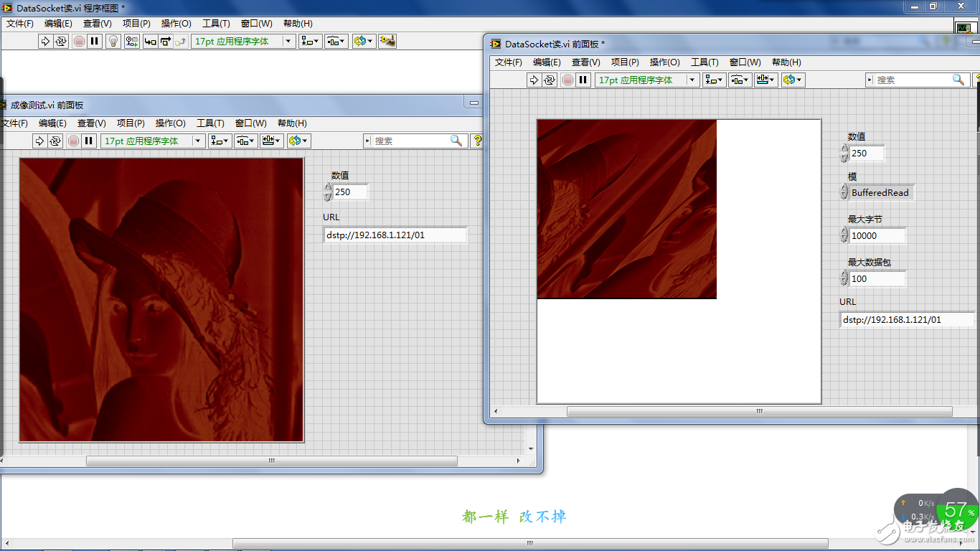Click horizontal scrollbar of 成像测试.vi front panel
980x551 pixels.
pyautogui.click(x=271, y=461)
